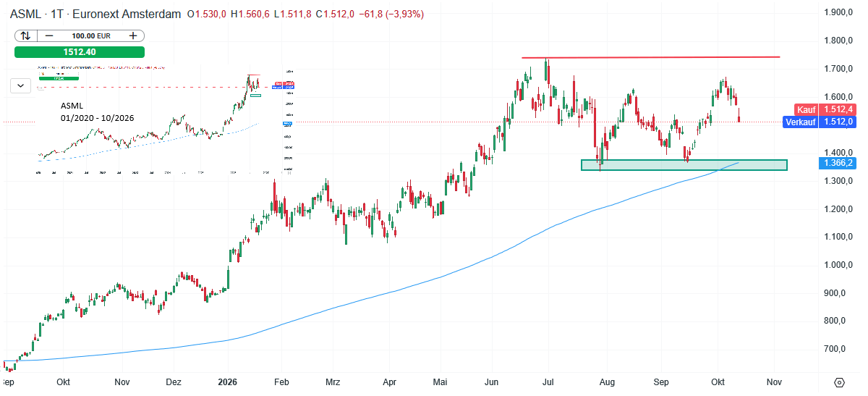This screenshot has height=396, width=868.
Task: Click the open value O1.530,0
Action: tap(208, 14)
